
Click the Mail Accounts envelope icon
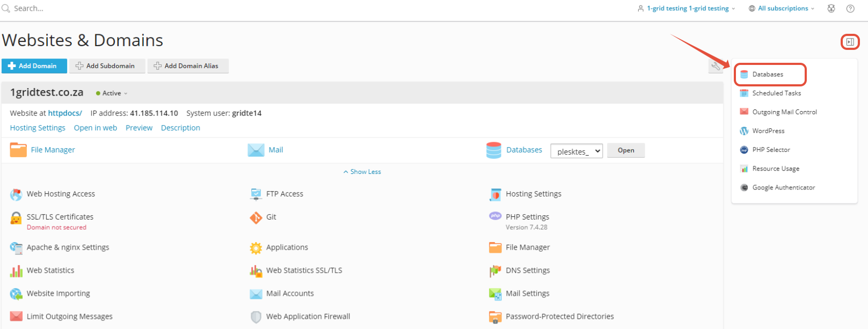point(256,294)
